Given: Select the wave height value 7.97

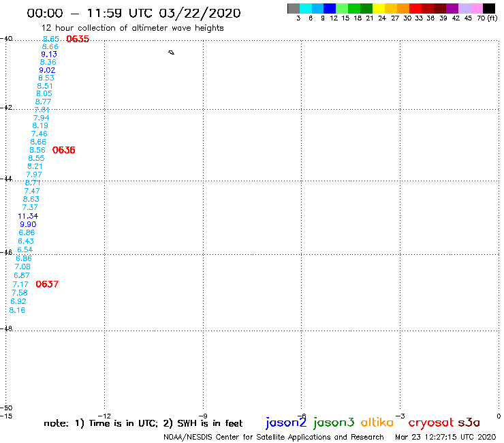Looking at the screenshot, I should (x=34, y=174).
